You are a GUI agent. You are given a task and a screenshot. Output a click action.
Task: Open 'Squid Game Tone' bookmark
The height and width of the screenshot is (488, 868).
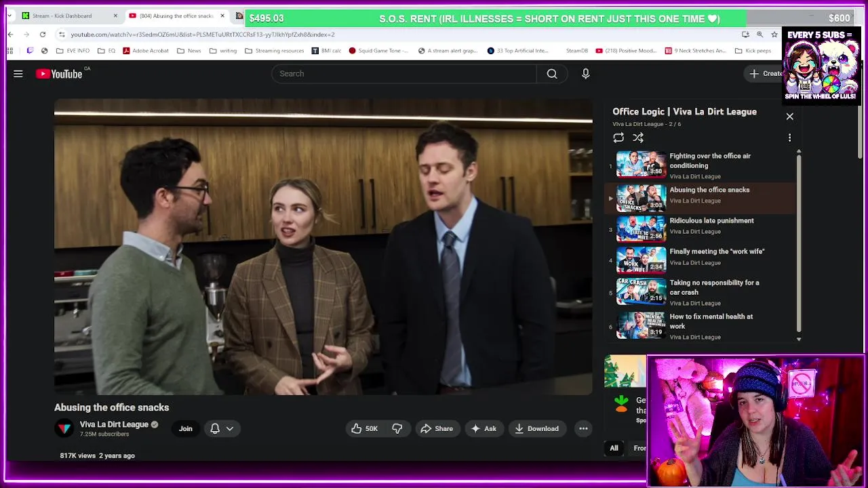tap(379, 51)
